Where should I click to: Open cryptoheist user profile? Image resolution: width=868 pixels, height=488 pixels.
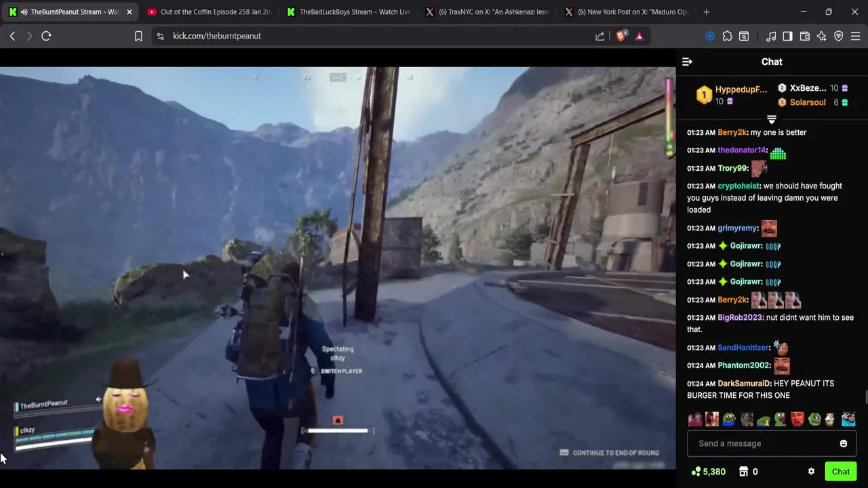coord(739,186)
